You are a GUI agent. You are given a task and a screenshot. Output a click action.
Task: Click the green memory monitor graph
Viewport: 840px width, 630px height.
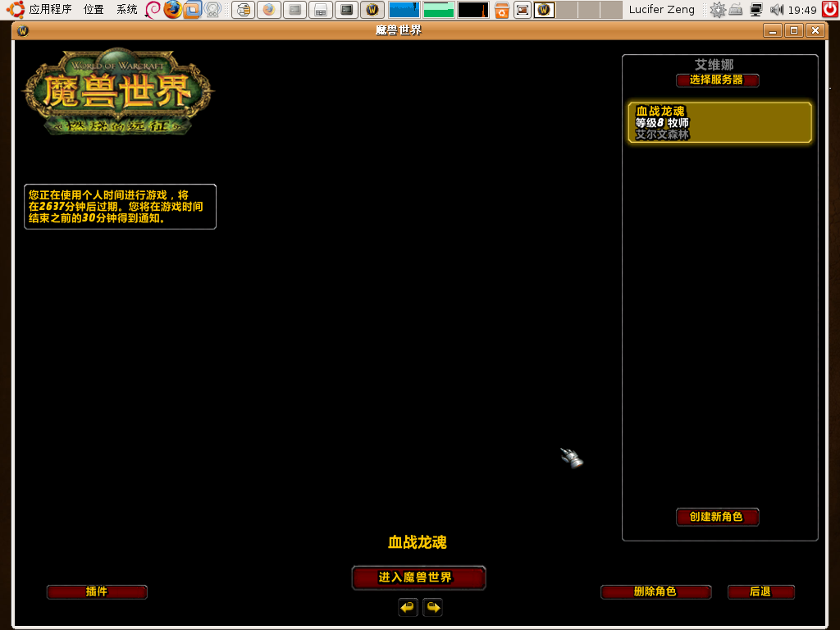pos(439,10)
